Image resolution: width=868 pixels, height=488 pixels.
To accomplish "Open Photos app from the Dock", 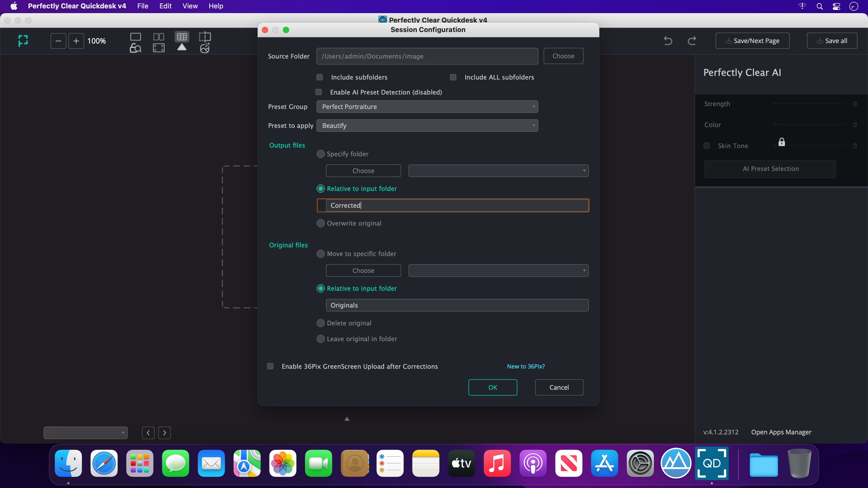I will pos(283,463).
